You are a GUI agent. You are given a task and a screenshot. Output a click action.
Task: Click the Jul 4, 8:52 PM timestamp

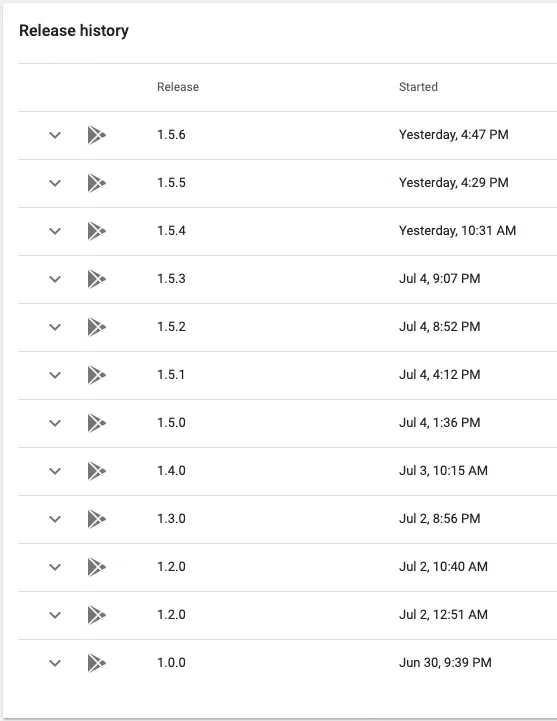(439, 326)
